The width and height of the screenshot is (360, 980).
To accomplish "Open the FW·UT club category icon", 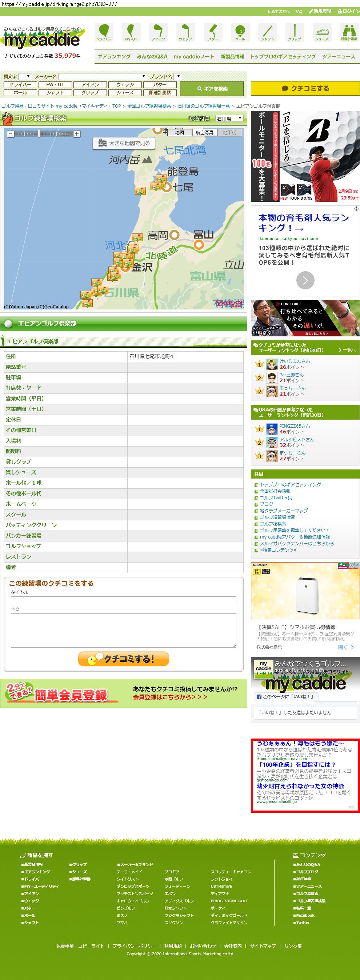I will (131, 32).
